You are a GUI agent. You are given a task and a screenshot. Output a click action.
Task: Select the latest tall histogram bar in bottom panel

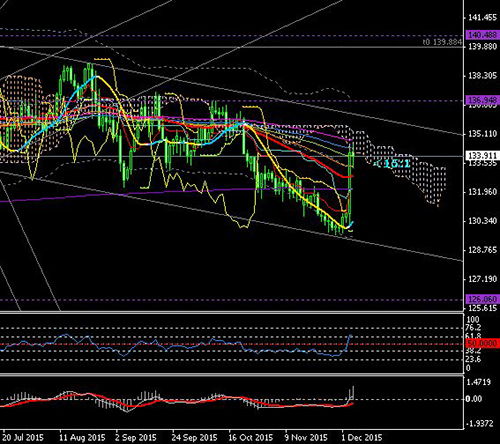point(353,393)
